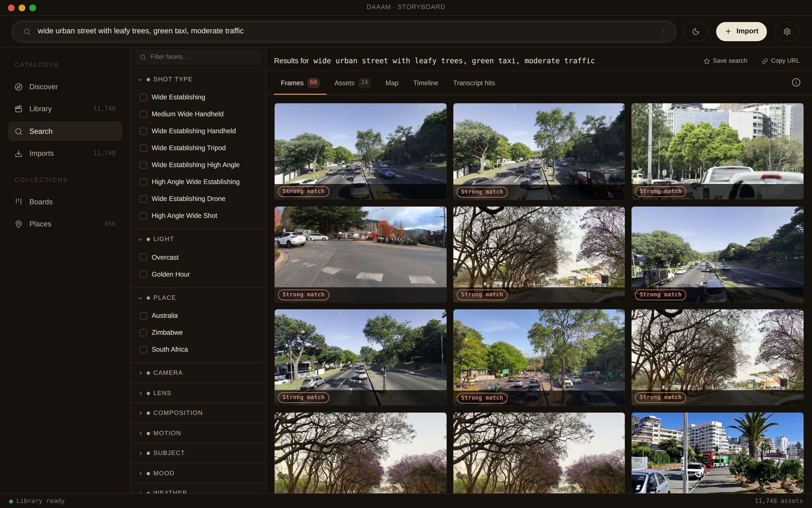Expand the CAMERA facet group
Screen dimensions: 812x508
tap(198, 373)
